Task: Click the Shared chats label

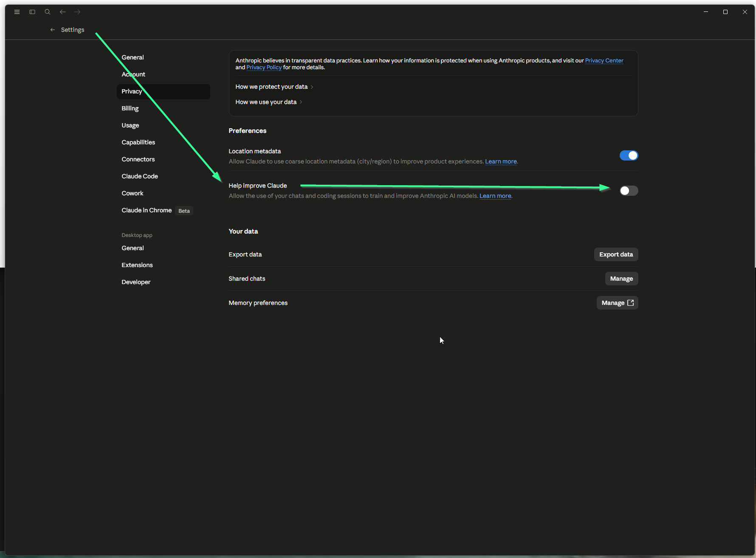Action: coord(247,279)
